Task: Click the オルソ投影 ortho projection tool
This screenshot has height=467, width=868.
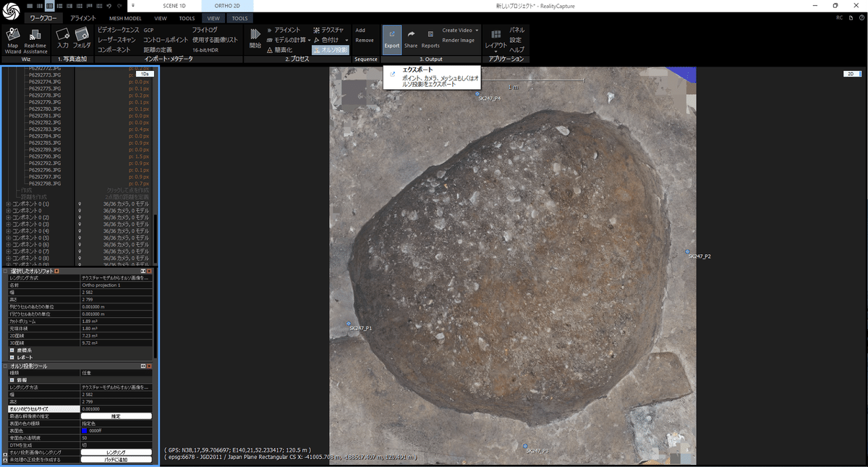Action: coord(331,50)
